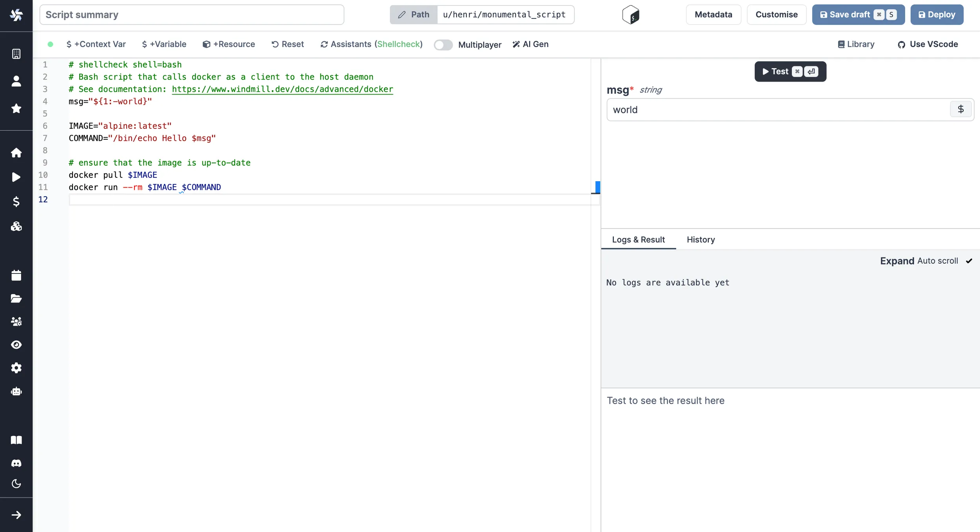Click the Deploy button
Screen dimensions: 980x532
936,15
